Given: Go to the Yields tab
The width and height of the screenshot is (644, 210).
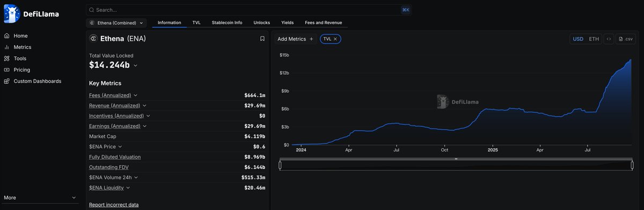Looking at the screenshot, I should 288,23.
